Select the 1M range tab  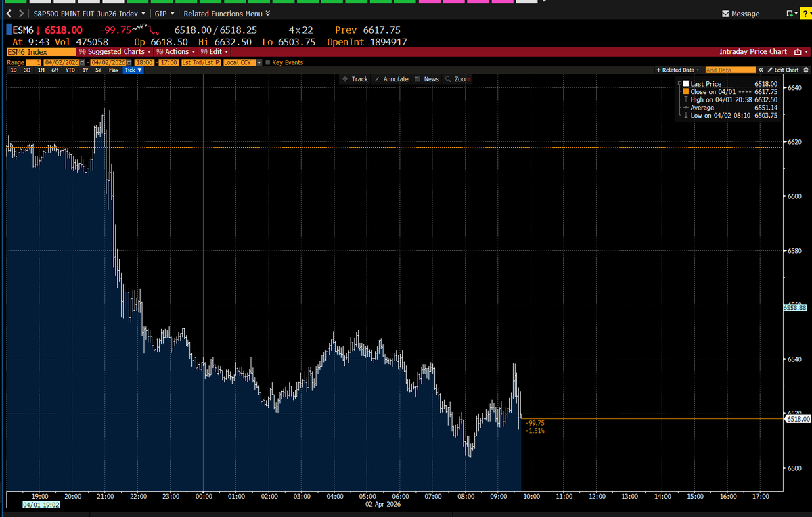tap(41, 70)
